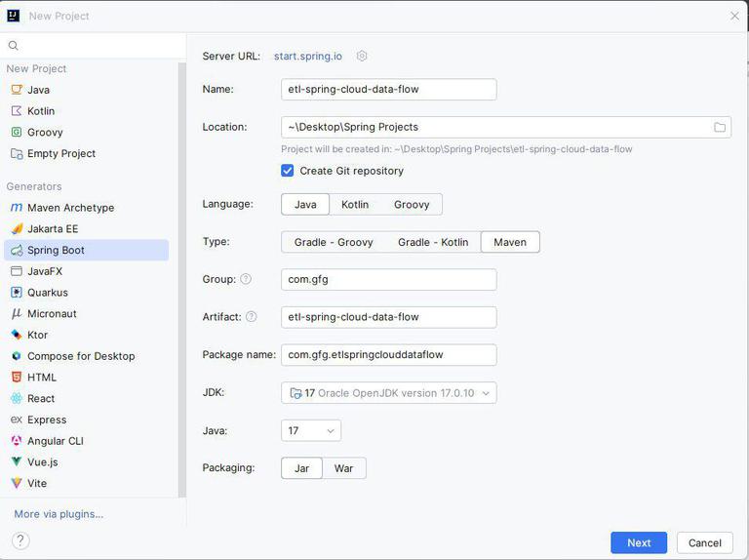Select Empty Project in the sidebar
Image resolution: width=749 pixels, height=560 pixels.
[x=60, y=153]
